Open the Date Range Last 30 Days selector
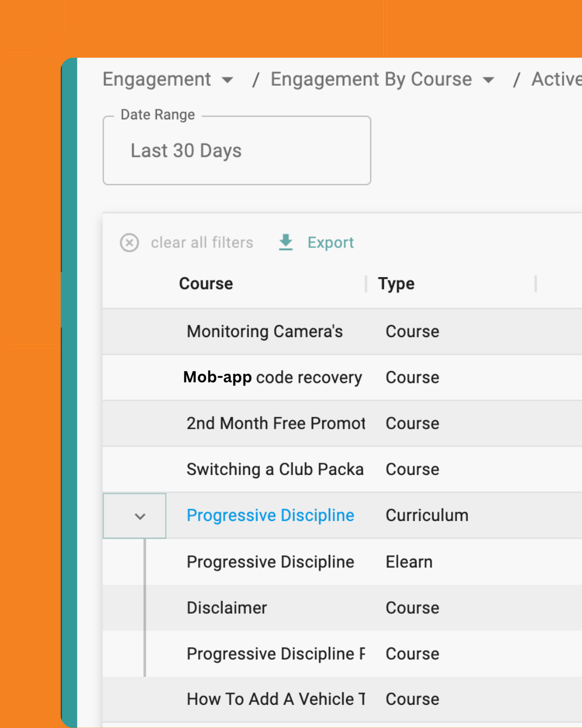This screenshot has width=582, height=728. (x=237, y=151)
